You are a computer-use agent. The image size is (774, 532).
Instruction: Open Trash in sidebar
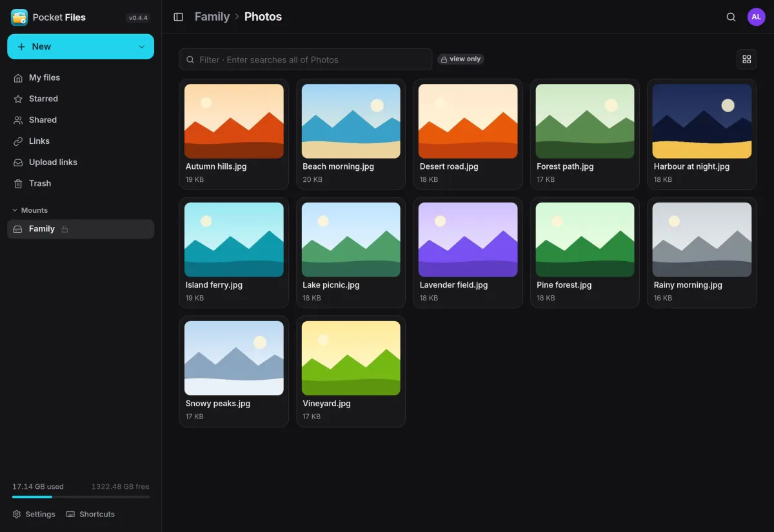pos(81,184)
